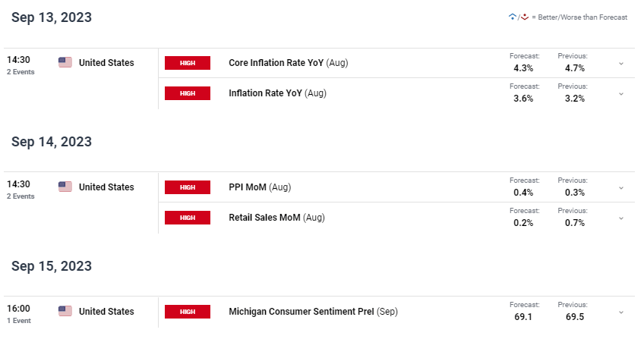Click HIGH badge beside Retail Sales MoM

click(188, 217)
